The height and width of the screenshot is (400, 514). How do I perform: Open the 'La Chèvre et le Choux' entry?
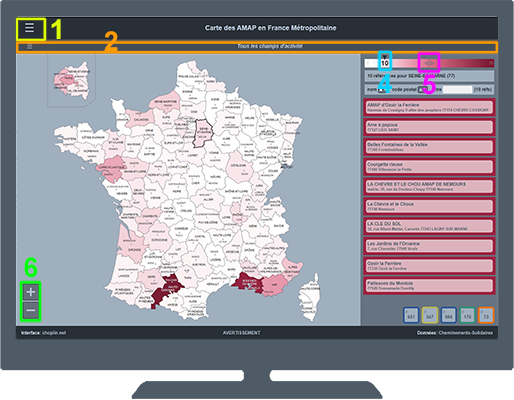tap(429, 206)
